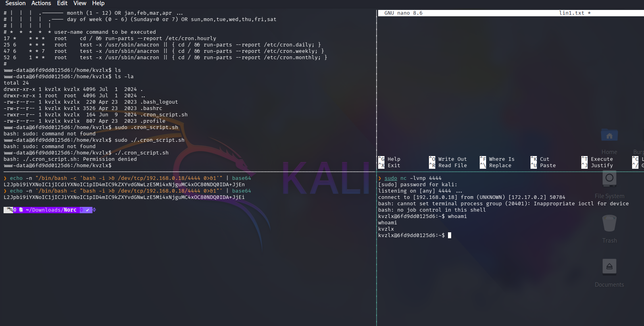The image size is (644, 326).
Task: Click the 'sudo nc -lvnp 4444' command
Action: (413, 178)
